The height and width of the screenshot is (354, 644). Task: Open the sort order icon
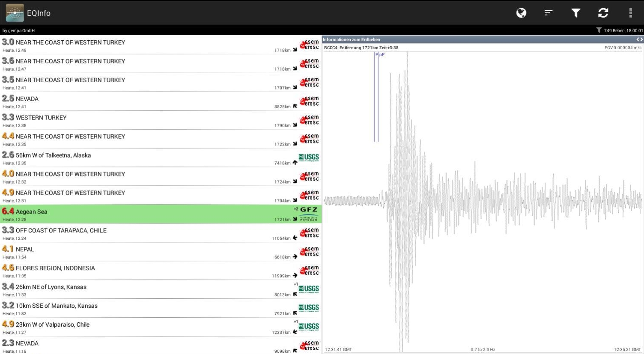pyautogui.click(x=549, y=13)
